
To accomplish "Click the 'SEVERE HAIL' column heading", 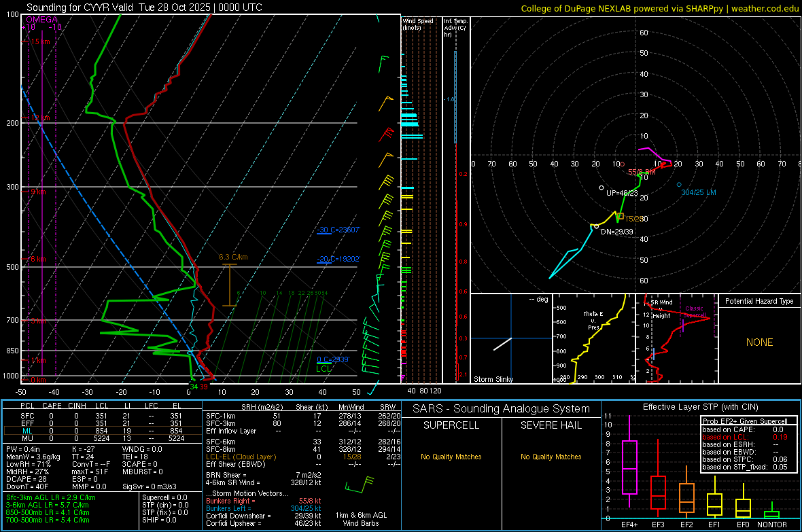I will (x=551, y=425).
